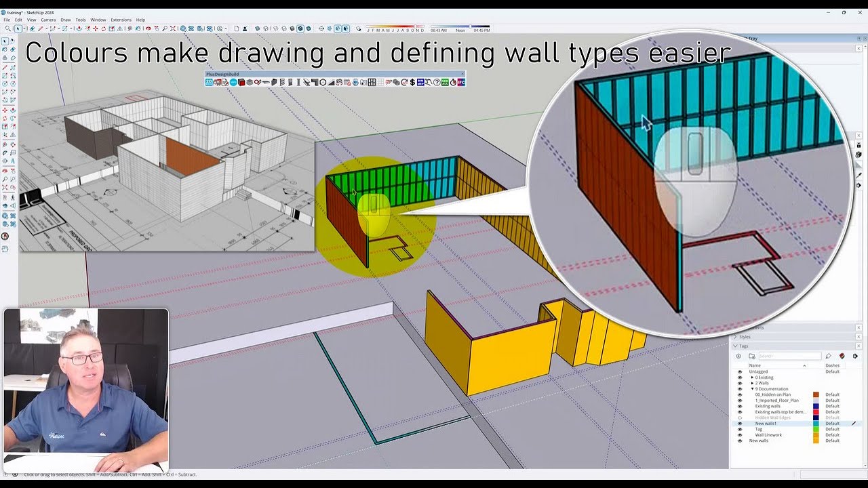Open Dashes dropdown for New walls1
Screen dimensions: 868x488
(x=832, y=424)
